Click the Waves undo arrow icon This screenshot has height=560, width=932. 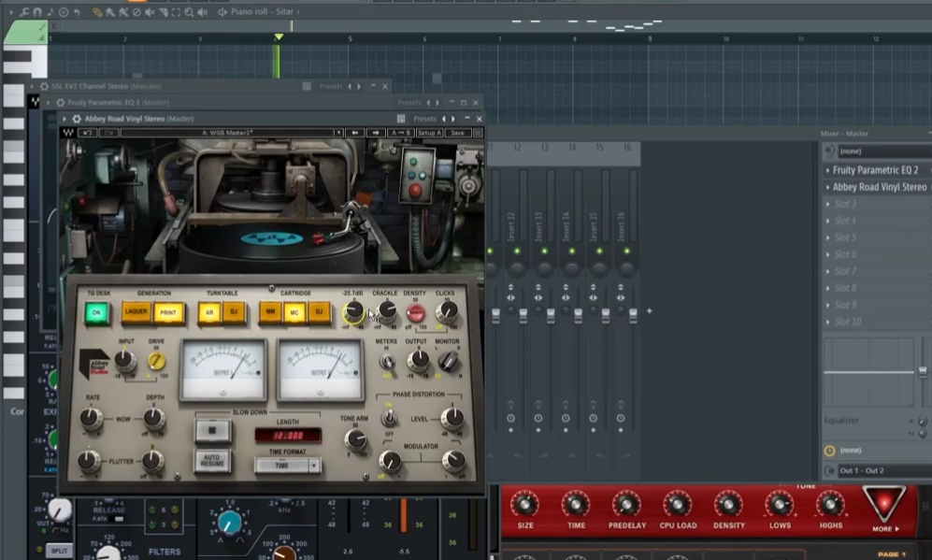coord(87,133)
